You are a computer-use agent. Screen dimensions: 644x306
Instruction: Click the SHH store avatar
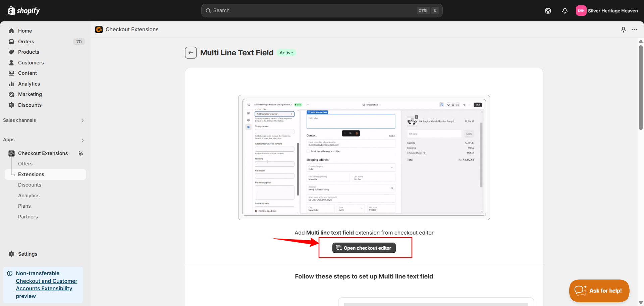pos(581,11)
